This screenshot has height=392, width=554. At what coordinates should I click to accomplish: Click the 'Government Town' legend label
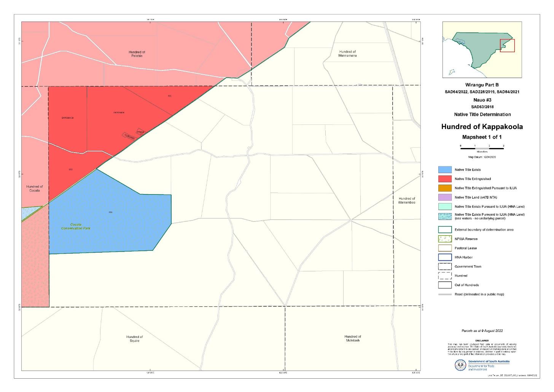point(468,266)
